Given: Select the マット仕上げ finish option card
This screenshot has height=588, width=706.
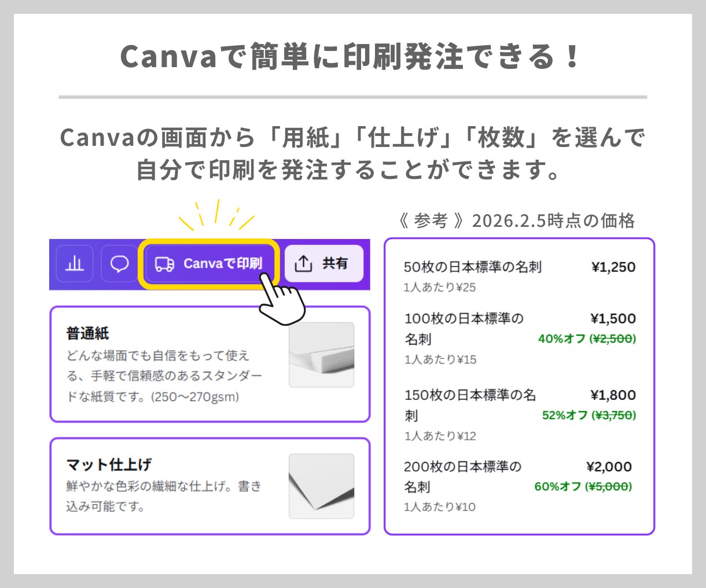Looking at the screenshot, I should click(209, 486).
